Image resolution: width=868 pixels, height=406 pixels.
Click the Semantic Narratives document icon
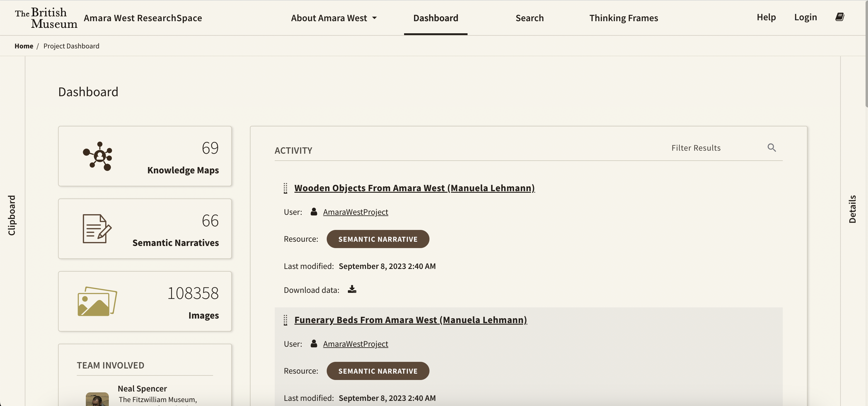(x=97, y=229)
